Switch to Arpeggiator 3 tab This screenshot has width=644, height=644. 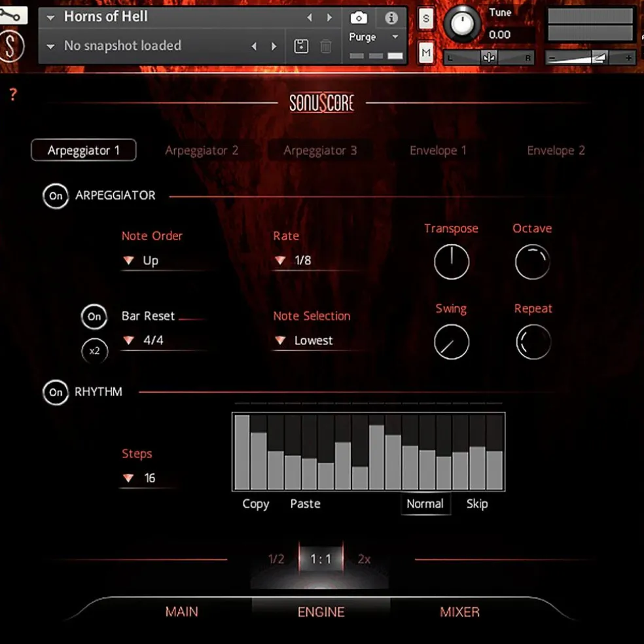320,151
